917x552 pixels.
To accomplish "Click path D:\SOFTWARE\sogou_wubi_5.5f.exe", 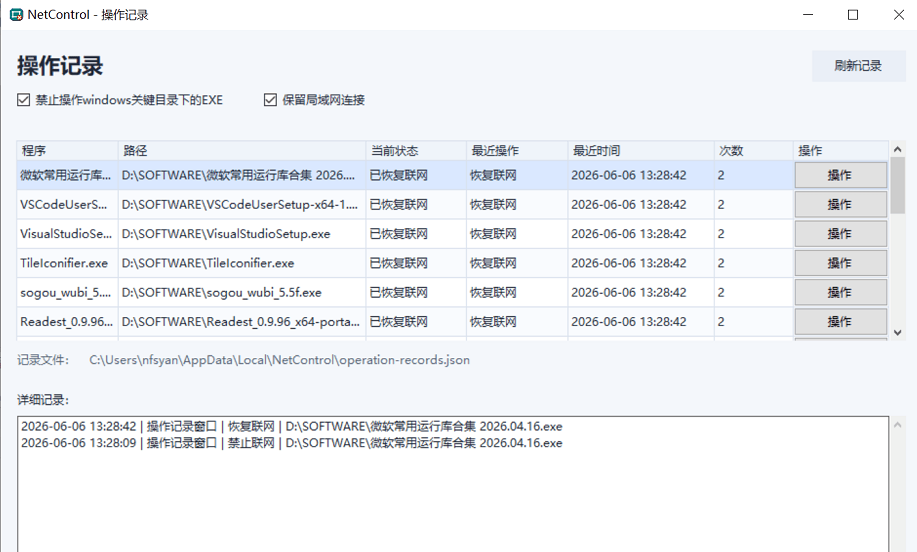I will (222, 292).
